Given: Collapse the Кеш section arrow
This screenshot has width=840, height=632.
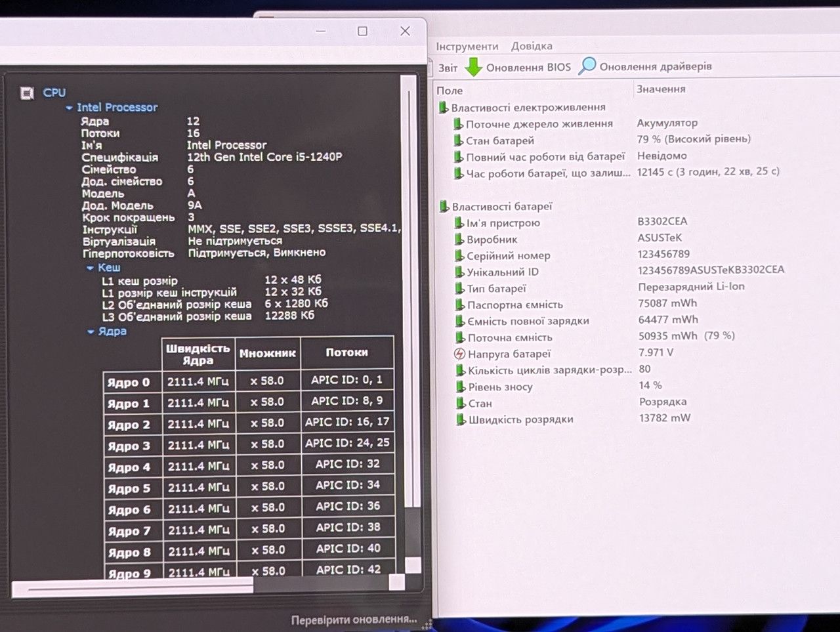Looking at the screenshot, I should click(x=90, y=268).
